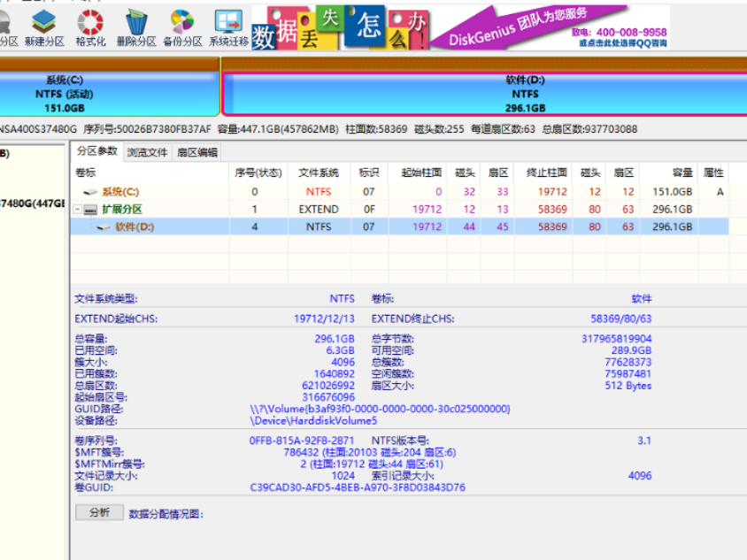
Task: Click the 数据分配情况图 label
Action: [166, 514]
